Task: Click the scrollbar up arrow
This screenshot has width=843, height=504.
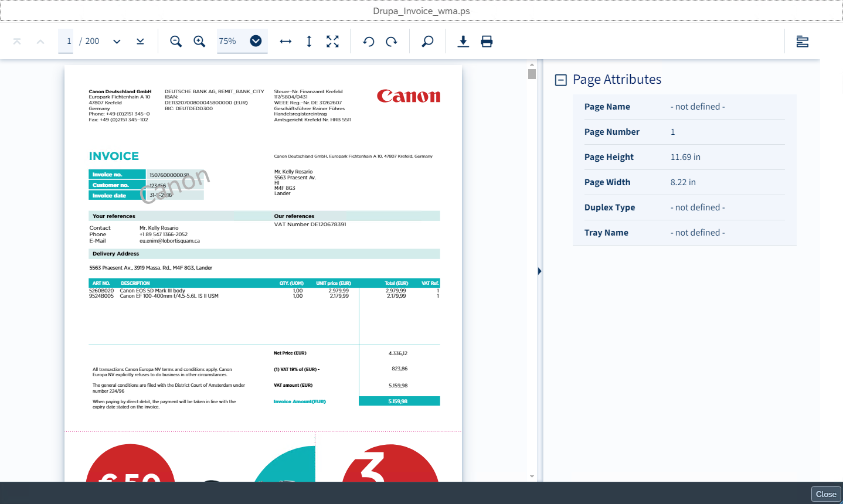Action: tap(532, 64)
